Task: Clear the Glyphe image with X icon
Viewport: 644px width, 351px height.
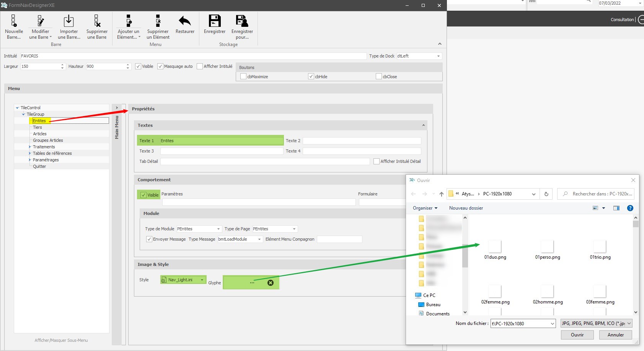Action: [x=271, y=283]
